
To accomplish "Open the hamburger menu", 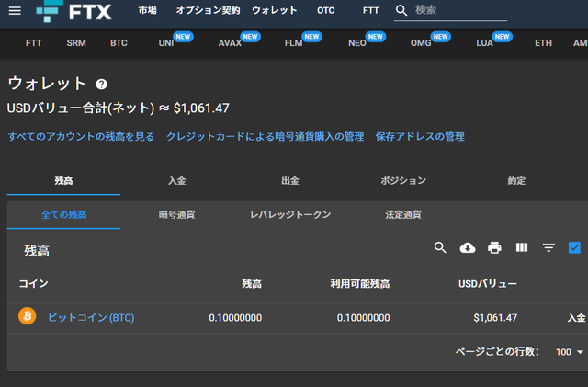I will click(x=15, y=10).
